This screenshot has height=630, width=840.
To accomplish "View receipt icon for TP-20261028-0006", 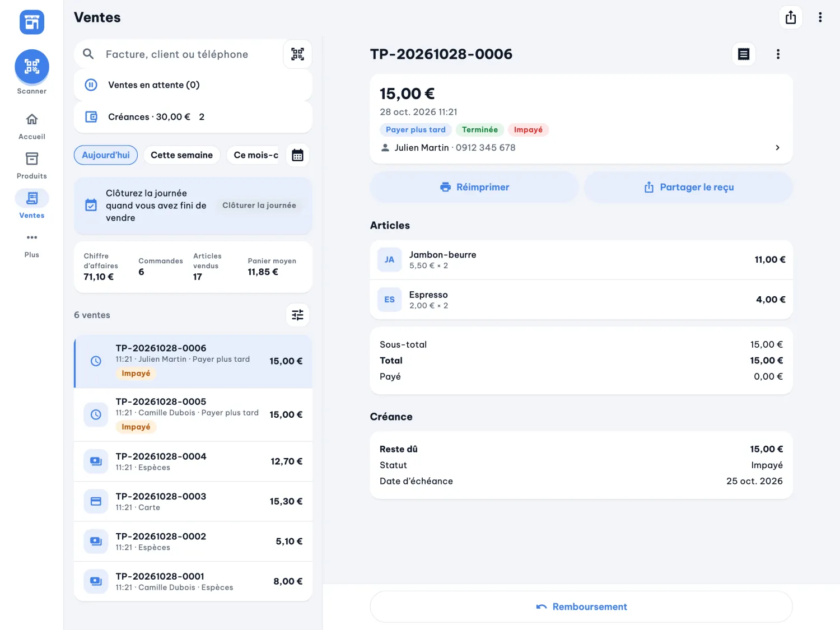I will [x=744, y=54].
